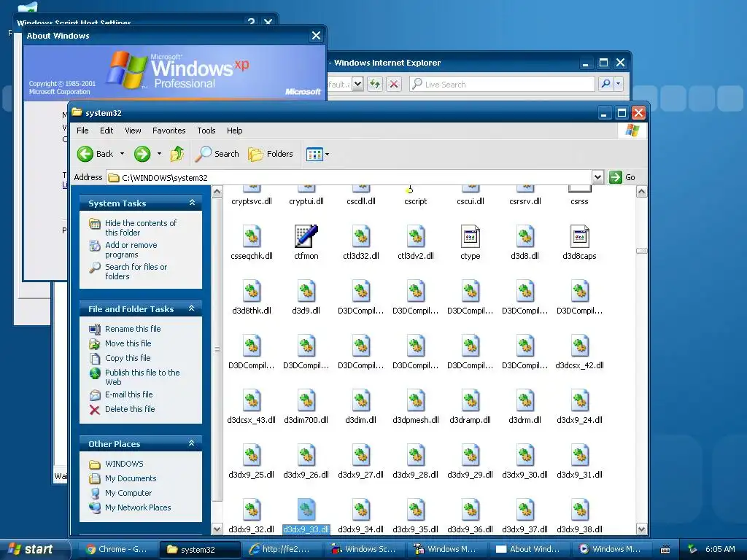The height and width of the screenshot is (560, 747).
Task: Click the file list scroll-down arrow
Action: point(641,529)
